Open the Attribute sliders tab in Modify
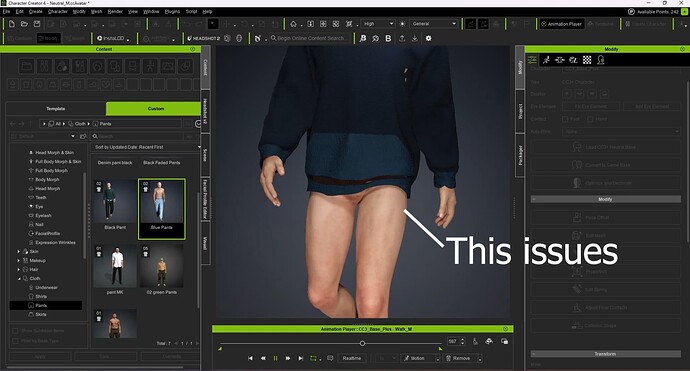This screenshot has width=690, height=371. pos(532,60)
